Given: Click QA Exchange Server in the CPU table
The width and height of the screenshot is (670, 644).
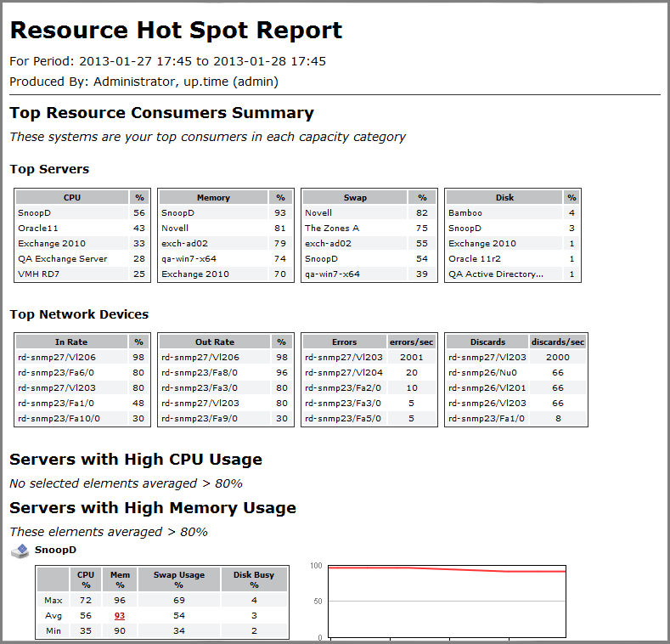Looking at the screenshot, I should [62, 259].
